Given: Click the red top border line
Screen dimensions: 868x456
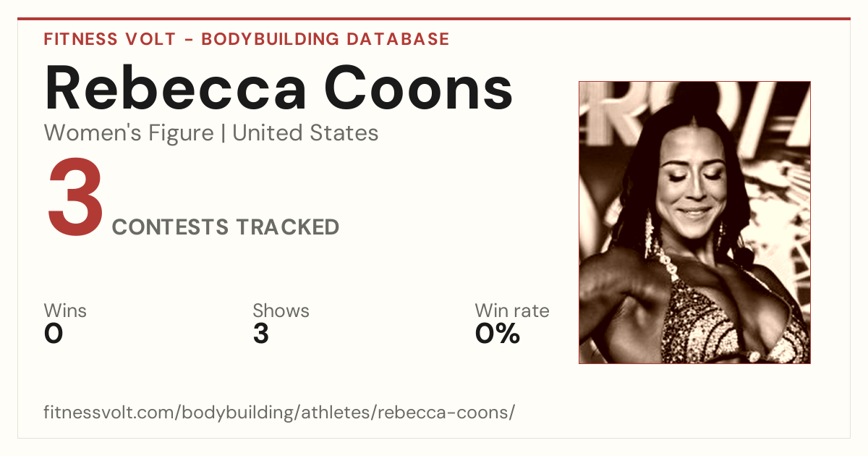Looking at the screenshot, I should [434, 19].
